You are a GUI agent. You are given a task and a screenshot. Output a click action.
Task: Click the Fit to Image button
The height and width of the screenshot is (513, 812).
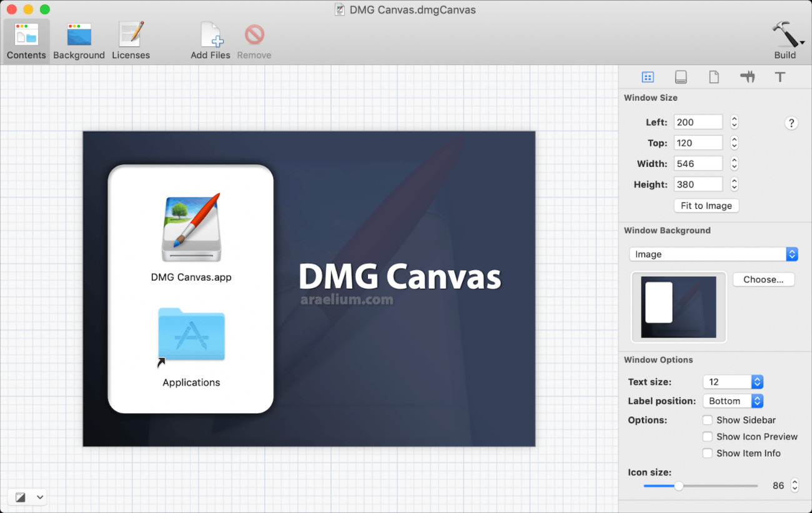coord(706,206)
